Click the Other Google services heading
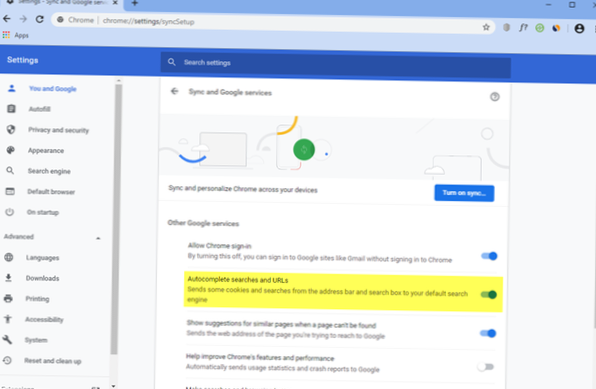This screenshot has height=389, width=596. pos(203,223)
